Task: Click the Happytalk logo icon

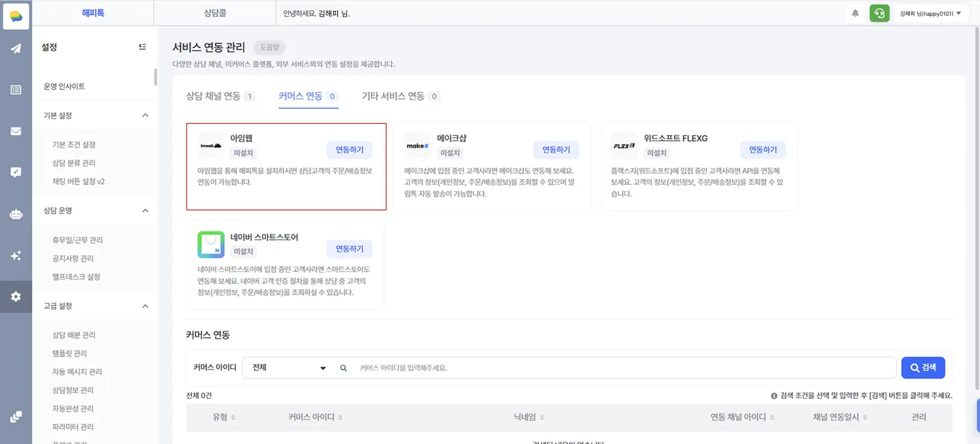Action: click(16, 16)
